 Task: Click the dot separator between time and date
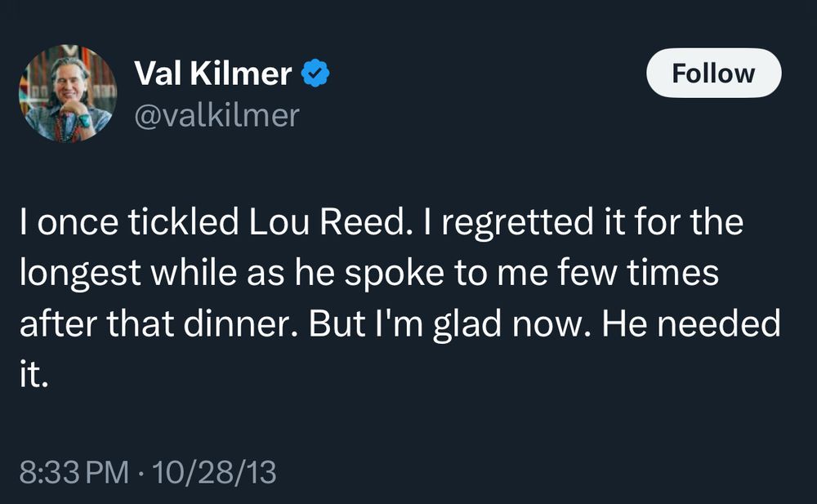click(x=141, y=473)
